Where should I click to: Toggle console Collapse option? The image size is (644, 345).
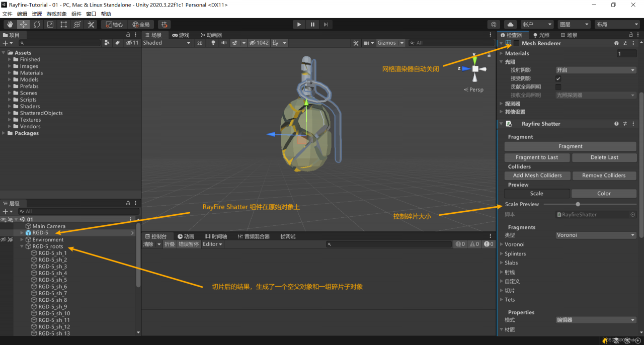tap(169, 244)
